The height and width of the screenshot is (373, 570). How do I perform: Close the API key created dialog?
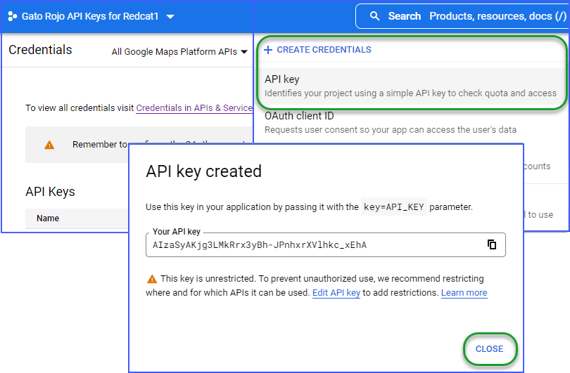(489, 349)
